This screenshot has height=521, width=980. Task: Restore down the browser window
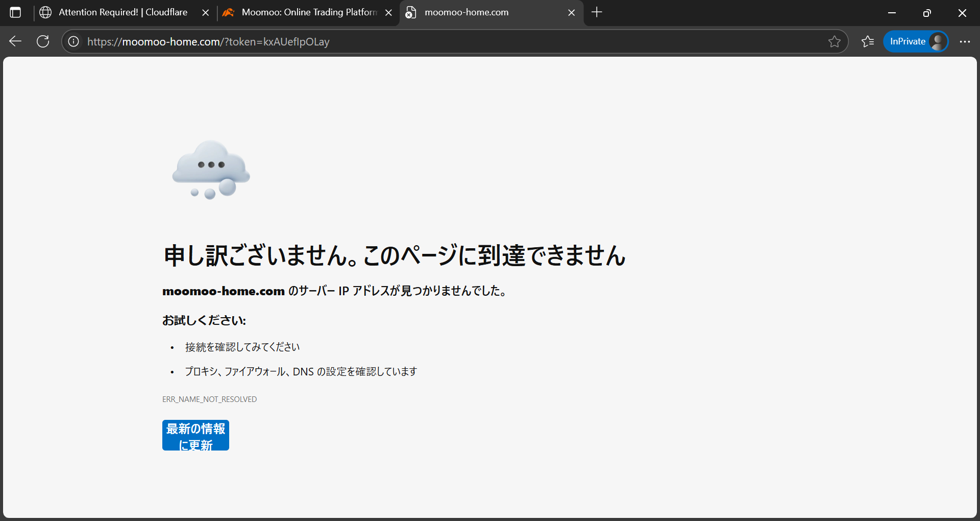tap(927, 13)
